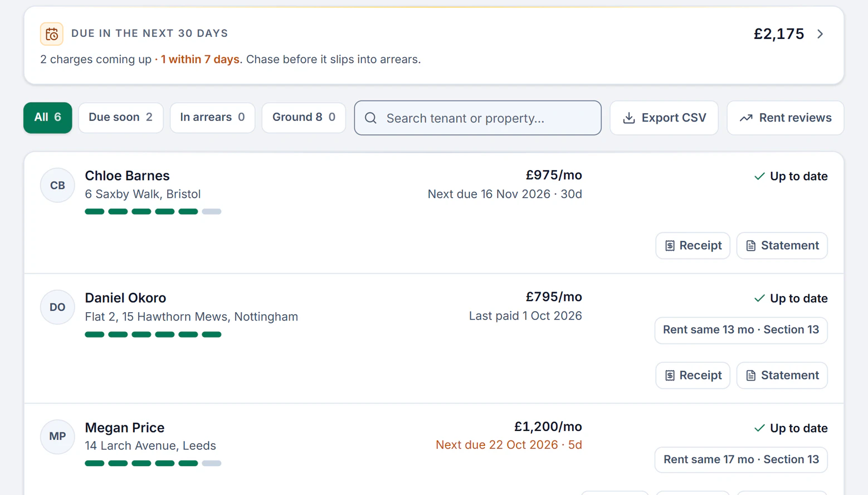Open tenant Chloe Barnes name
Screen dimensions: 868x495
(x=127, y=176)
